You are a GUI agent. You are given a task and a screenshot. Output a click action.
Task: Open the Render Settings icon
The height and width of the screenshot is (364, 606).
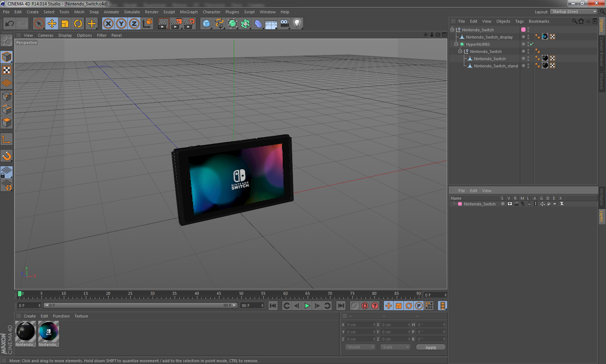[189, 24]
